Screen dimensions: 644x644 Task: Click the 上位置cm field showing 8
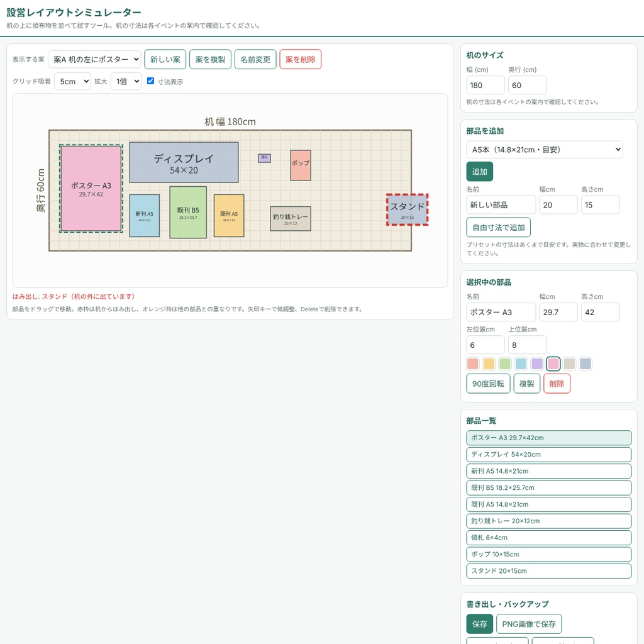click(527, 345)
